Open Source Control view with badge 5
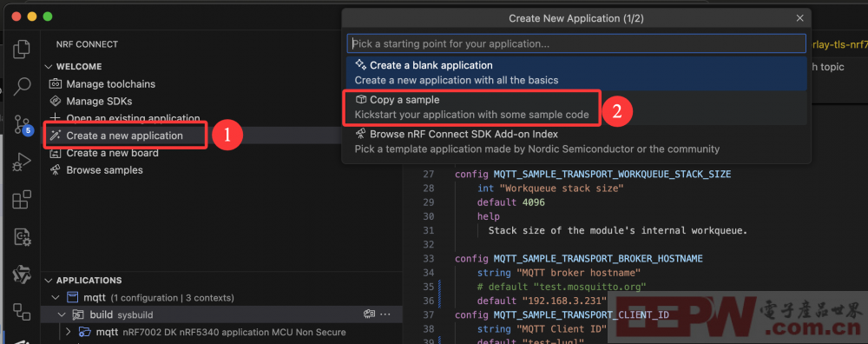 coord(23,124)
